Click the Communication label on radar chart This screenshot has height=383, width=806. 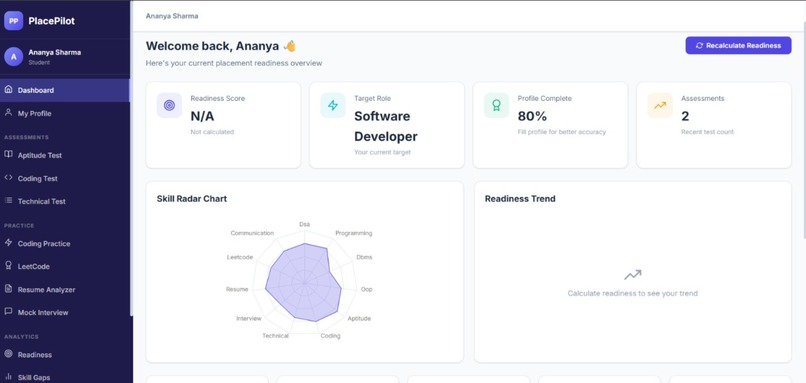point(252,233)
